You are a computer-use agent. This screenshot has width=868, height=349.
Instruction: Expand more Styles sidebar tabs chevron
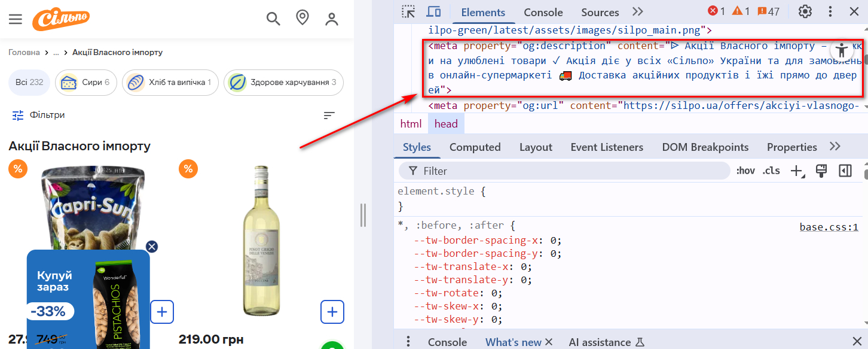835,147
